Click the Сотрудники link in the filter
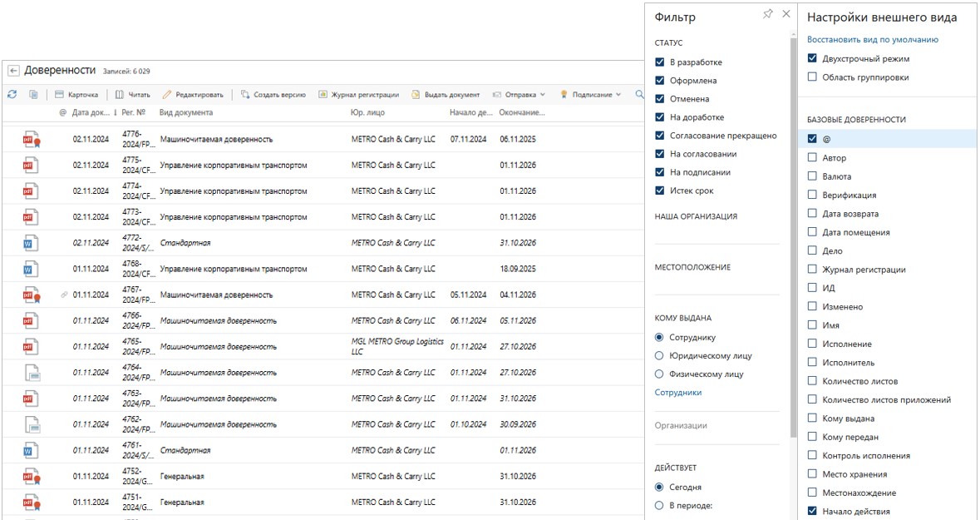Viewport: 980px width, 520px height. 677,393
